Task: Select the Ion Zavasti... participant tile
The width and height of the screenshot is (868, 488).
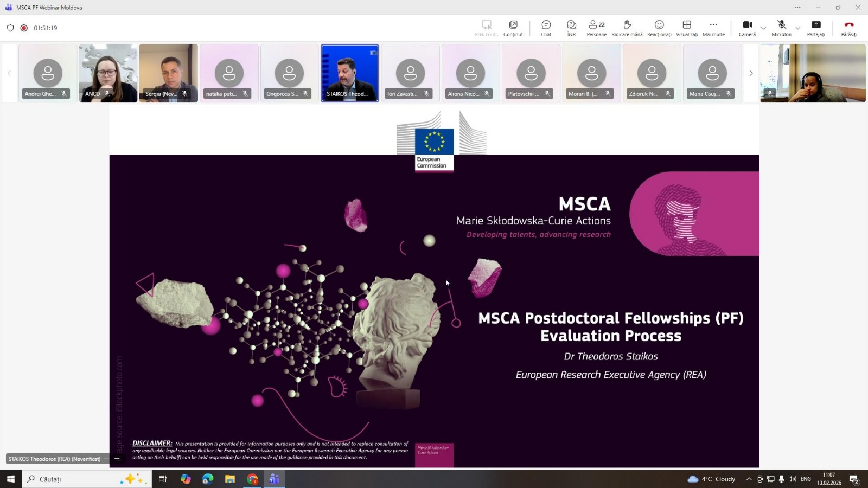Action: click(x=410, y=73)
